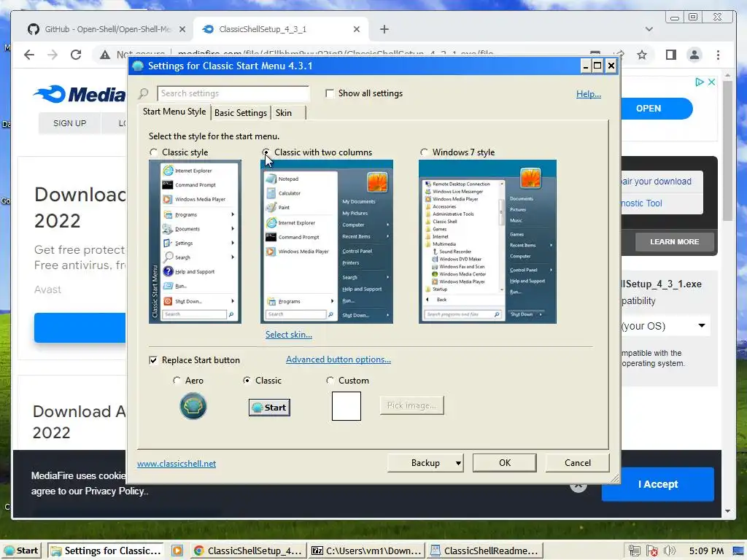Open Advanced button options link
Image resolution: width=747 pixels, height=560 pixels.
(338, 359)
